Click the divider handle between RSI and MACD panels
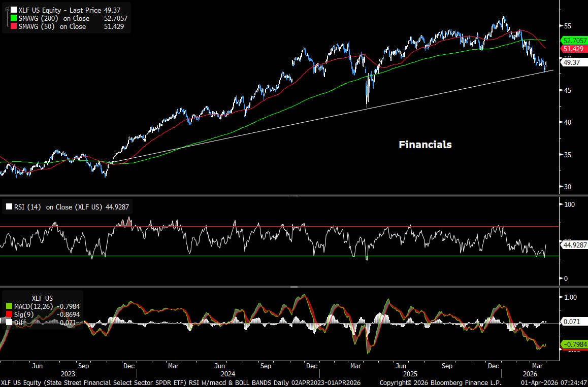Image resolution: width=588 pixels, height=387 pixels. point(294,287)
